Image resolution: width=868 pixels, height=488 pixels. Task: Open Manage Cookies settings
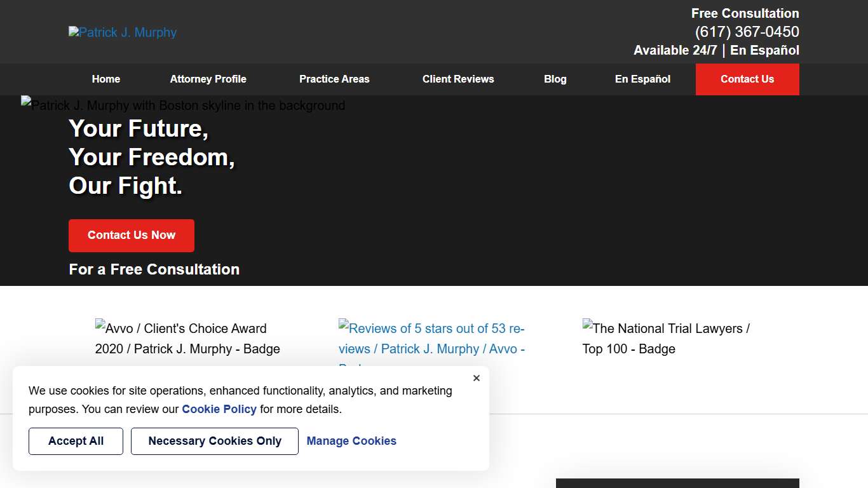point(351,441)
